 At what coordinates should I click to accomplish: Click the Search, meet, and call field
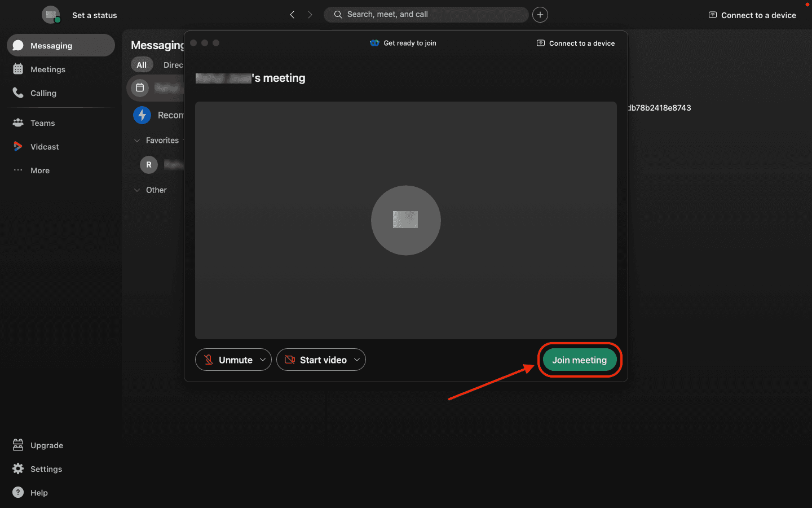pos(426,15)
